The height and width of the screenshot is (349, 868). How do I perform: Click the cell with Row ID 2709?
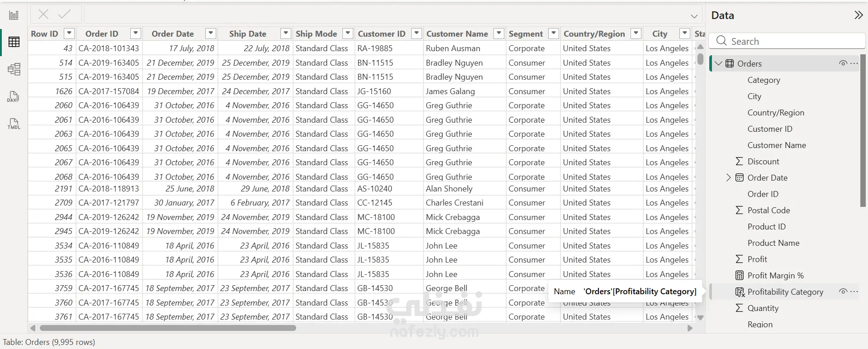click(52, 203)
